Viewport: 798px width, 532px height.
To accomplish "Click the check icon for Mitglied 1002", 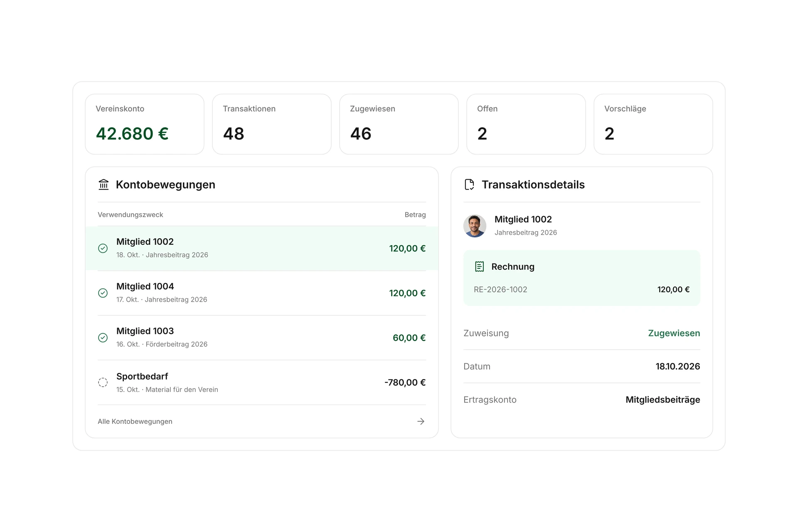I will tap(103, 248).
